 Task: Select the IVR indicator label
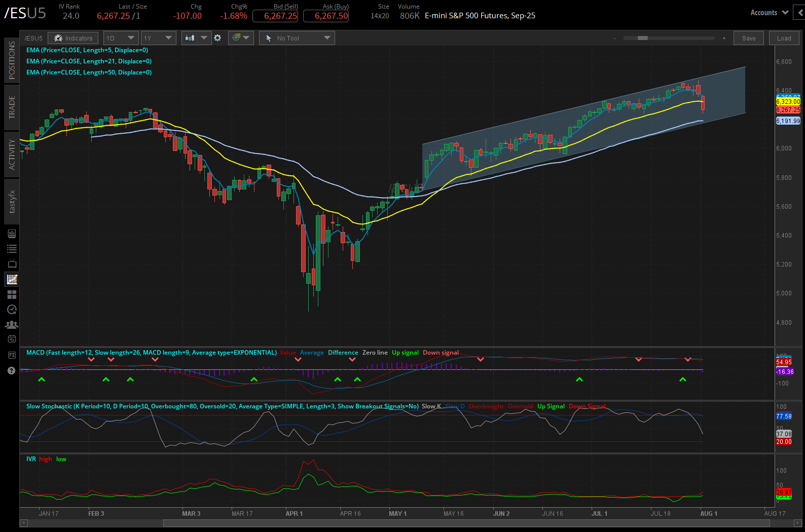tap(31, 459)
